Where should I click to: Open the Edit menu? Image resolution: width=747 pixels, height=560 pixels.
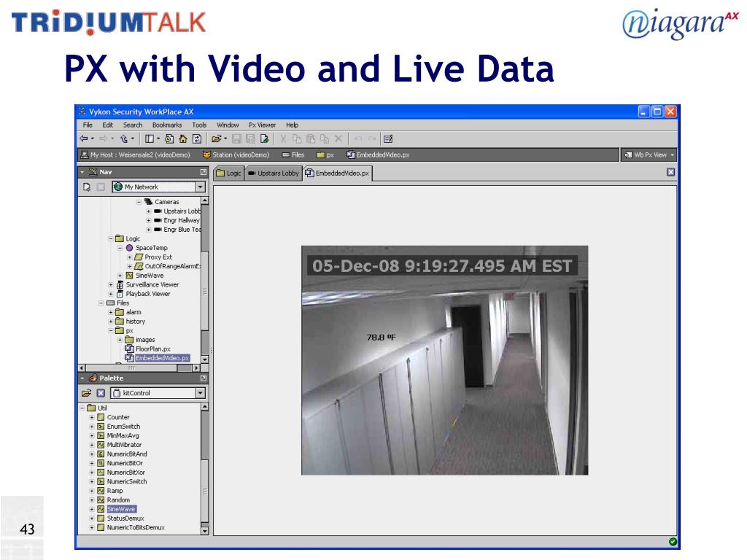108,125
